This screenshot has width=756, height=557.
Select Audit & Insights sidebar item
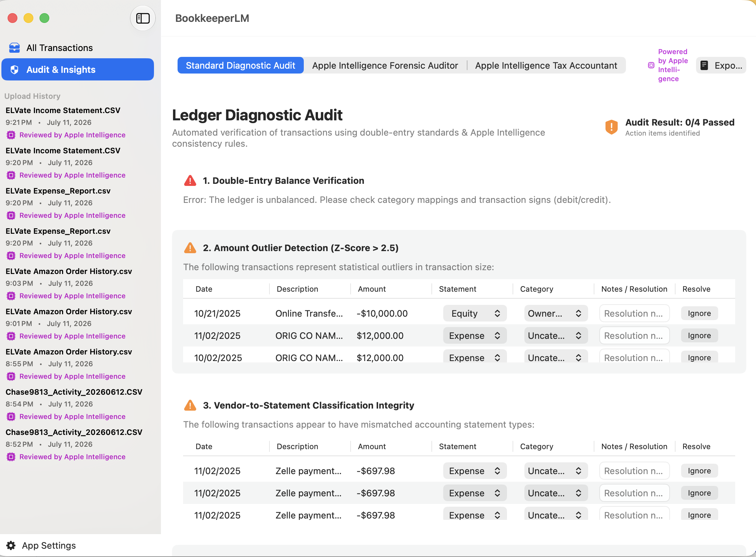click(x=78, y=69)
